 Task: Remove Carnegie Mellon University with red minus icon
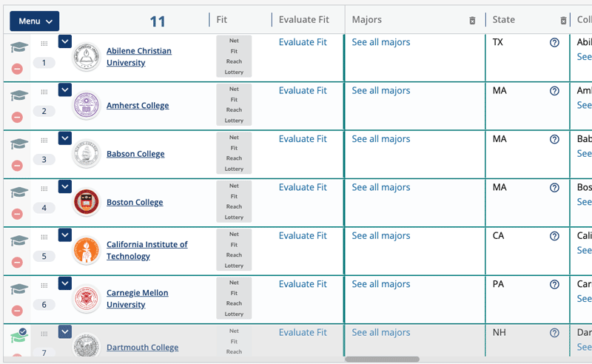17,311
